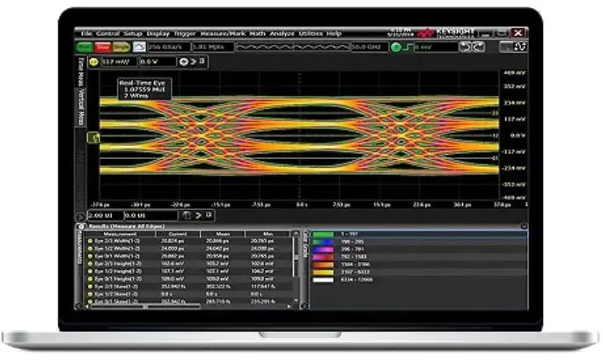Click the waveform-shaped tool icon at the toolbar's far right
This screenshot has width=603, height=364.
[520, 47]
